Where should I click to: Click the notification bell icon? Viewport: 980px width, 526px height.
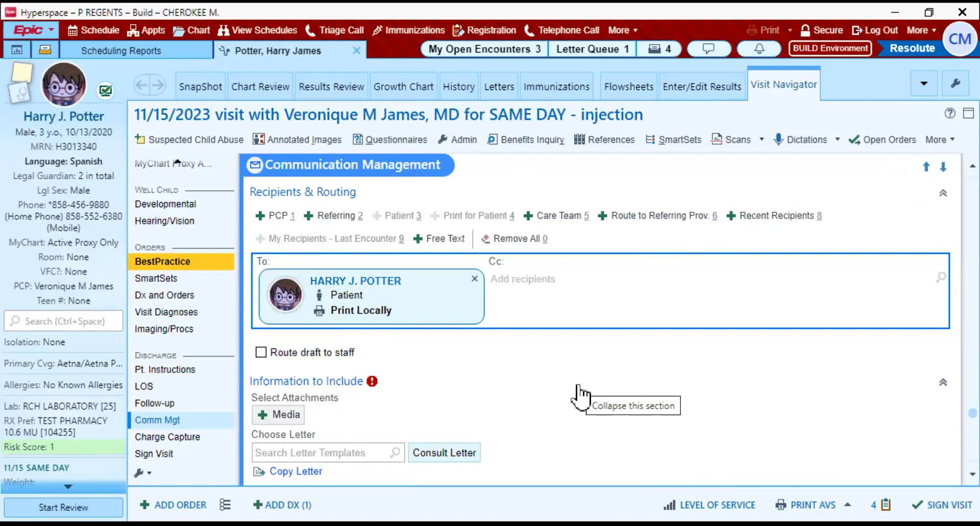(x=759, y=49)
